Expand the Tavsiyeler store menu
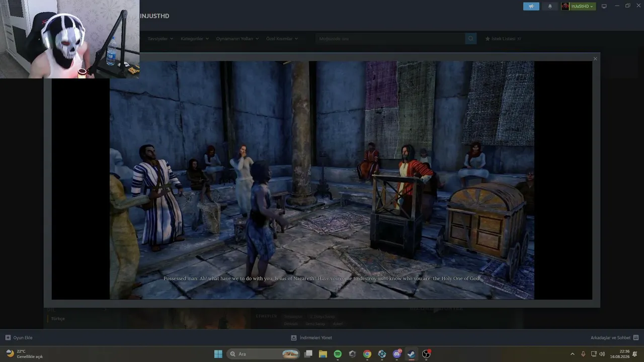Screen dimensions: 644x362 (x=160, y=39)
